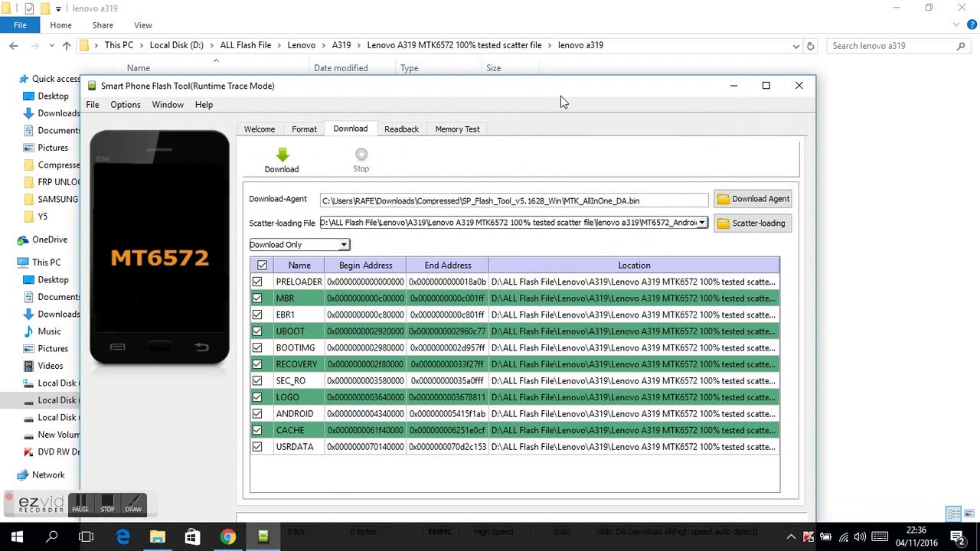Uncheck the RECOVERY partition checkbox

(x=257, y=364)
